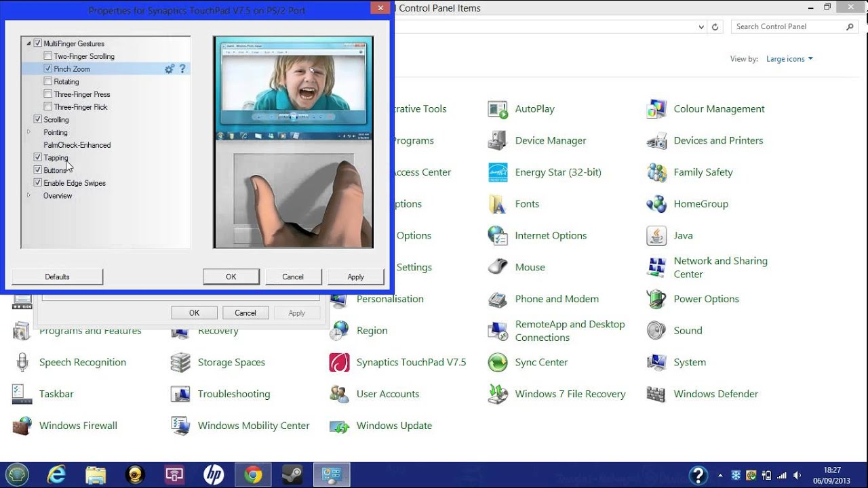
Task: Expand the Overview tree node
Action: pos(28,195)
